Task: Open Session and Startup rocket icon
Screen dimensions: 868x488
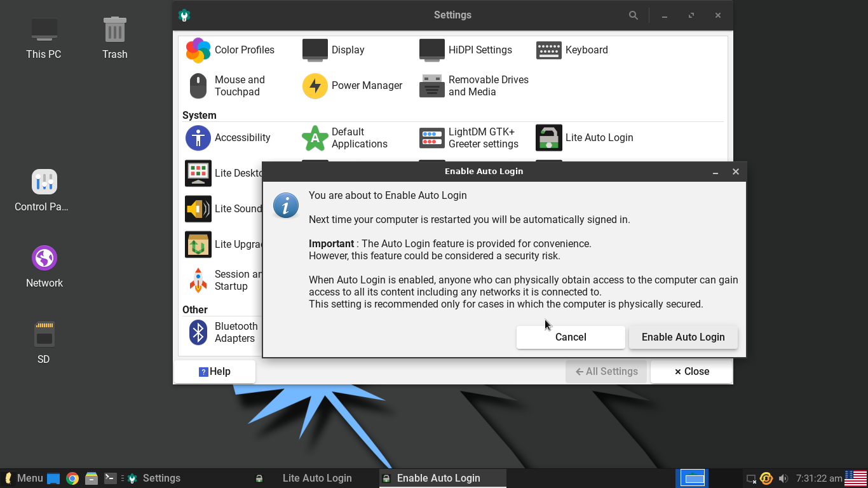Action: pyautogui.click(x=198, y=280)
